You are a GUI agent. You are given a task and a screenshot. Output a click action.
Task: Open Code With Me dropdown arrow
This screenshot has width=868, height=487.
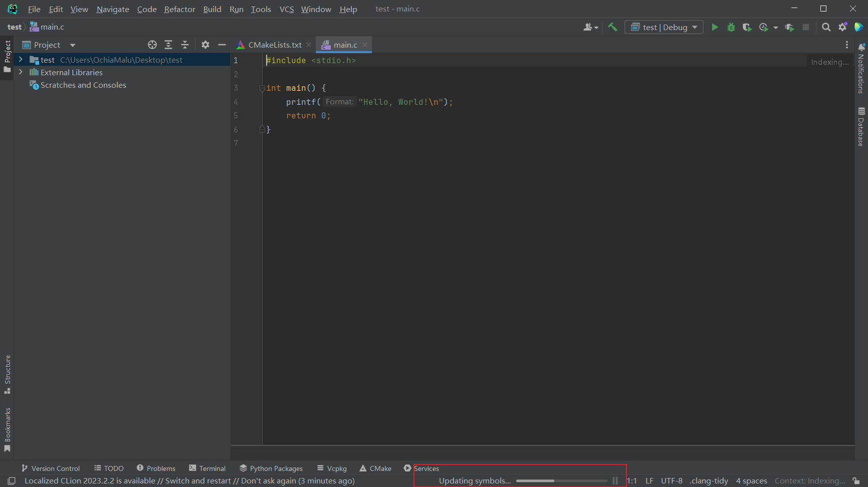tap(596, 28)
